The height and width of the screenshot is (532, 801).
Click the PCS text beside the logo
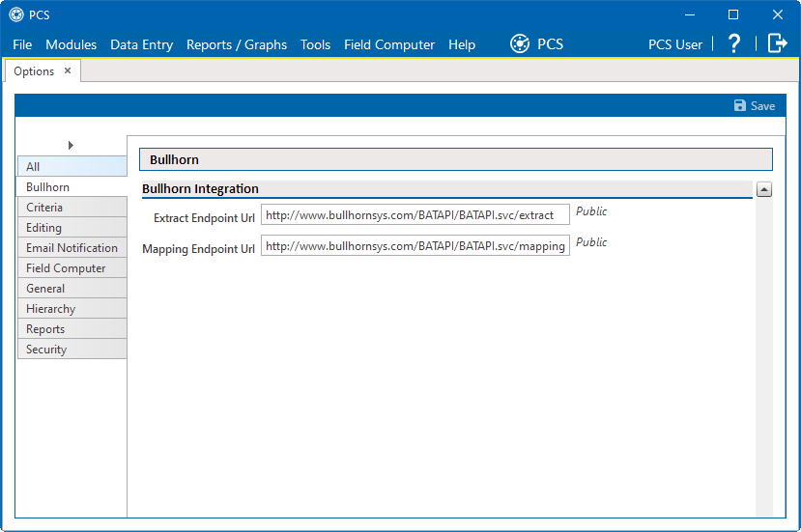[x=550, y=43]
